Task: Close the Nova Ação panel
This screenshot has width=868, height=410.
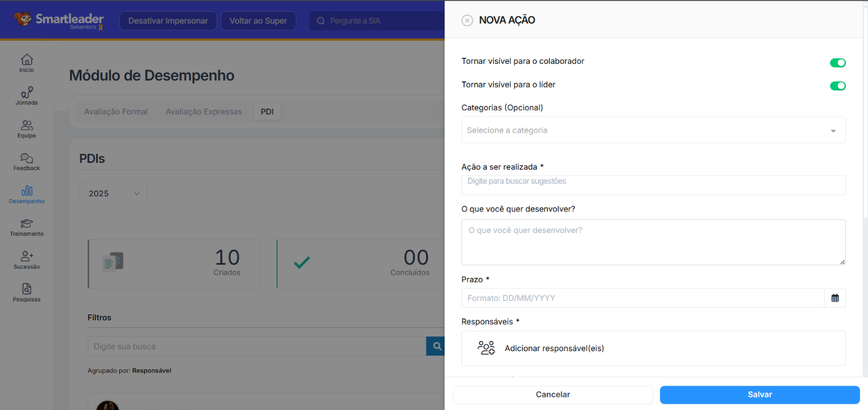Action: coord(467,20)
